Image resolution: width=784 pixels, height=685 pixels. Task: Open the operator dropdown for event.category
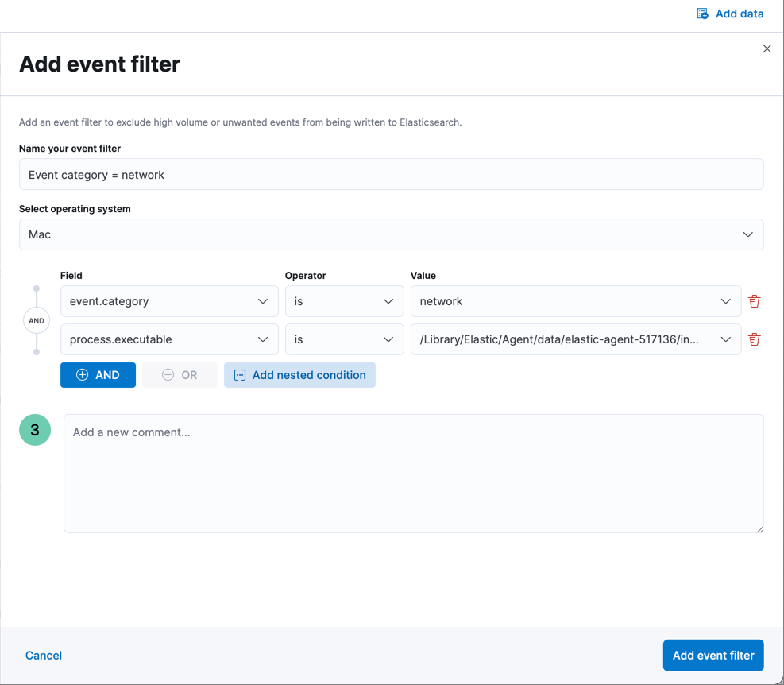click(x=388, y=301)
